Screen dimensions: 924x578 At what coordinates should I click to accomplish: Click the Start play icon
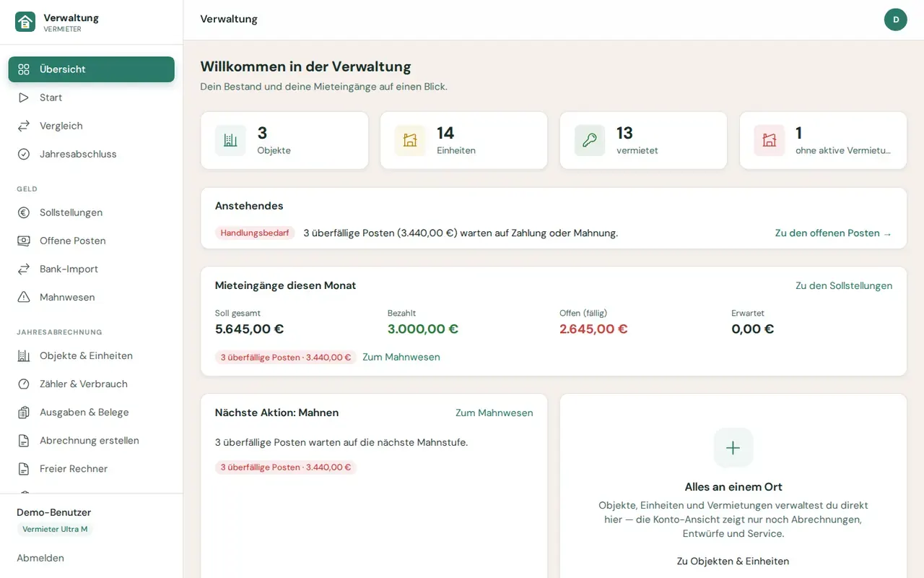pos(24,98)
